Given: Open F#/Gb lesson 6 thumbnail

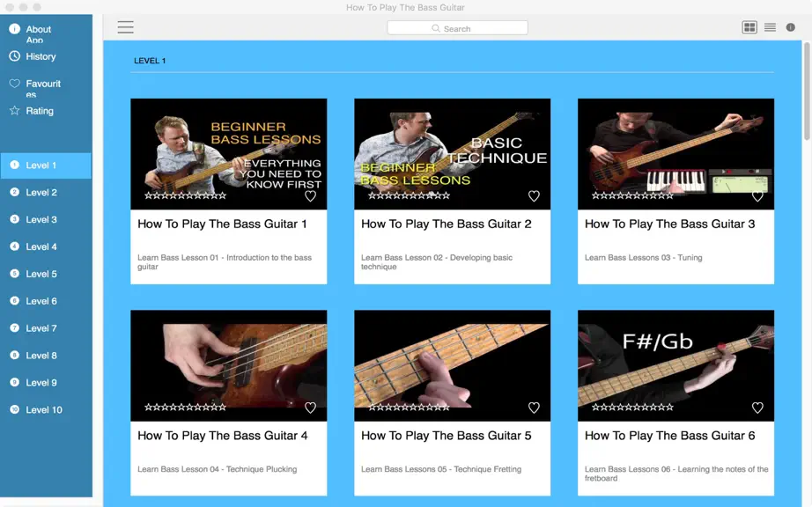Looking at the screenshot, I should pos(675,365).
